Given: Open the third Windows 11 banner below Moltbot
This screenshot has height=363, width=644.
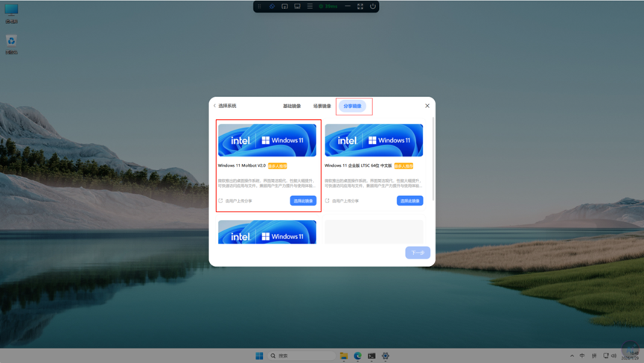Looking at the screenshot, I should [x=267, y=232].
